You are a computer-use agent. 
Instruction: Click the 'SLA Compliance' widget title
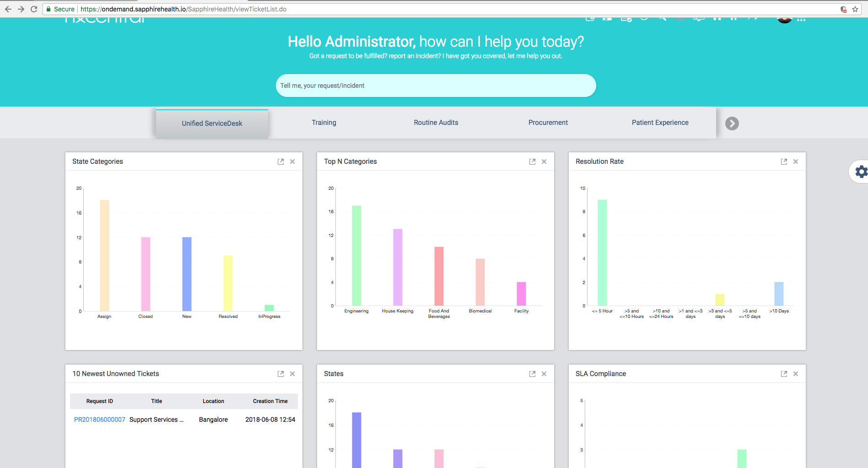(x=601, y=374)
